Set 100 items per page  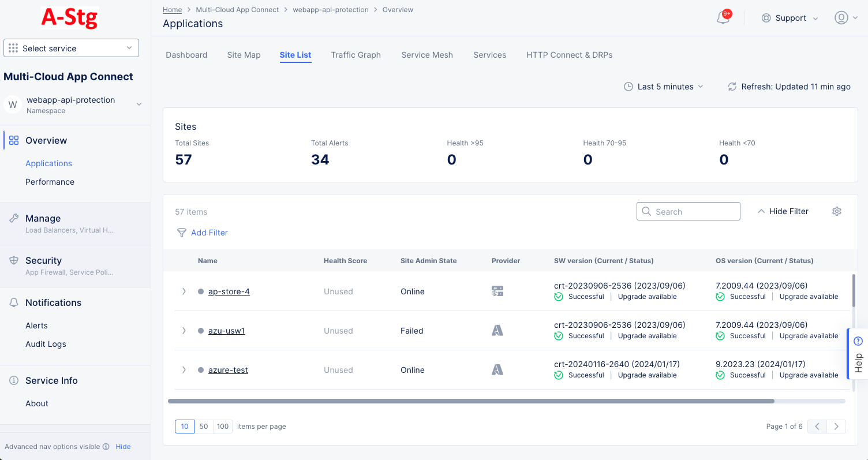coord(223,427)
